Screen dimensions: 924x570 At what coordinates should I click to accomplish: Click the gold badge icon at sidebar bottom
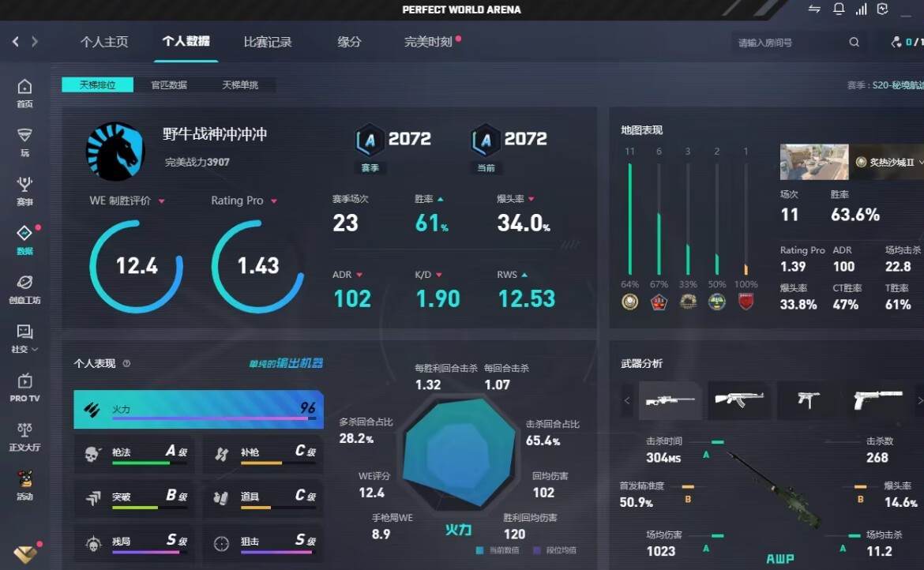coord(24,553)
